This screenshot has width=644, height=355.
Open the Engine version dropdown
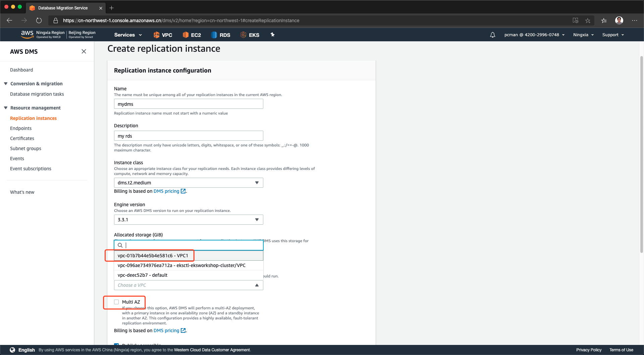(189, 220)
